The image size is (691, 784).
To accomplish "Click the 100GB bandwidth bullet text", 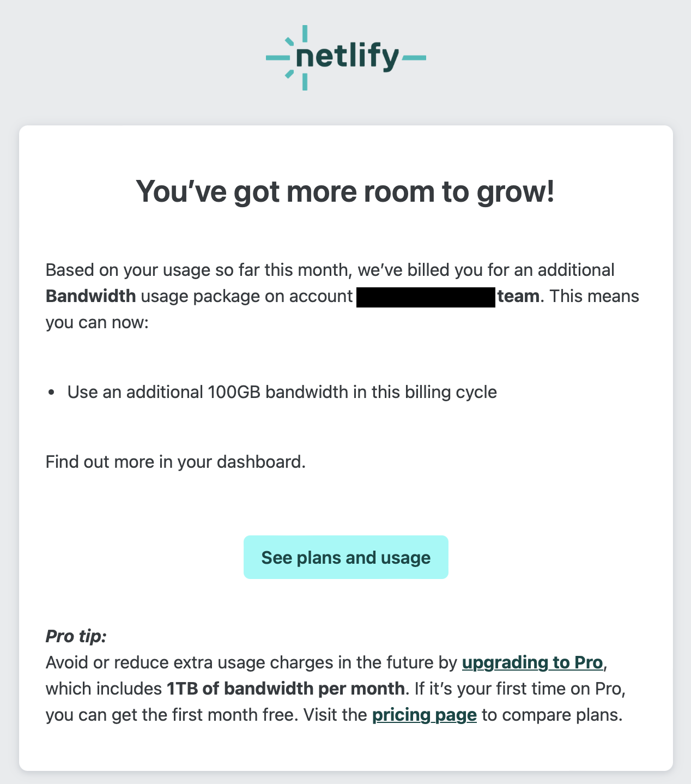I will pos(282,391).
